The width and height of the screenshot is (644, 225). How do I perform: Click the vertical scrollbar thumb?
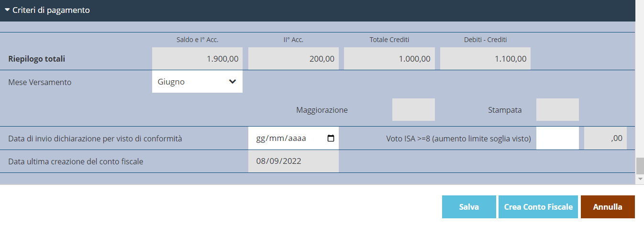click(x=640, y=166)
